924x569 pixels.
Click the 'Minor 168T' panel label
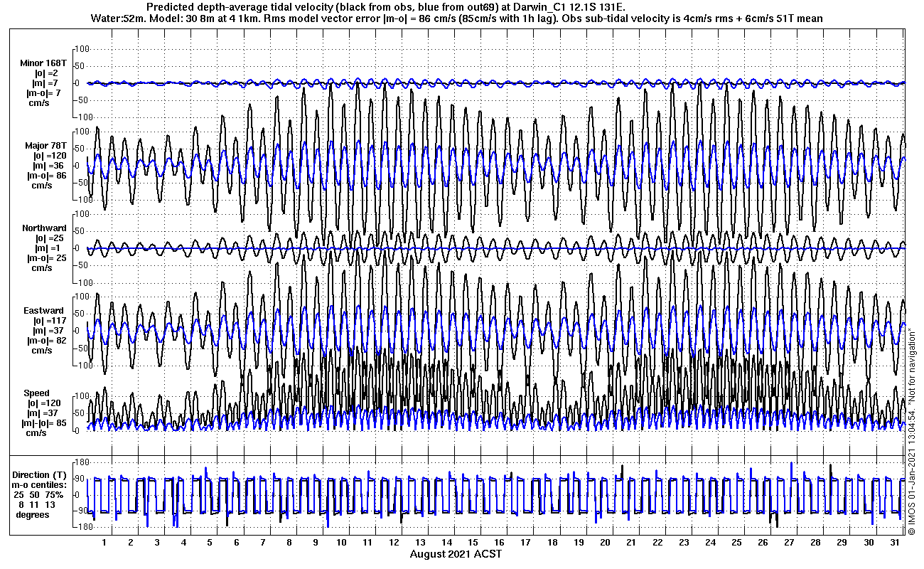(x=43, y=63)
